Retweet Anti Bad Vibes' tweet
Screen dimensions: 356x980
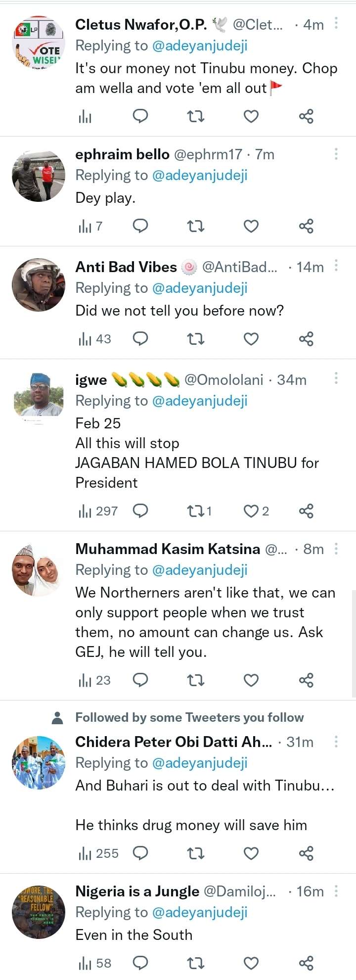tap(196, 339)
